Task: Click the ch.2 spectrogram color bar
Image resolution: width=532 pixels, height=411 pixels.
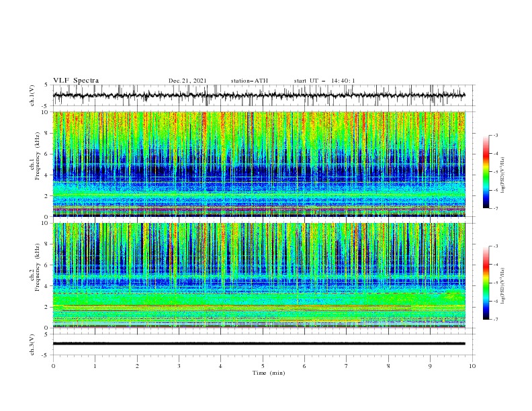Action: [x=486, y=283]
